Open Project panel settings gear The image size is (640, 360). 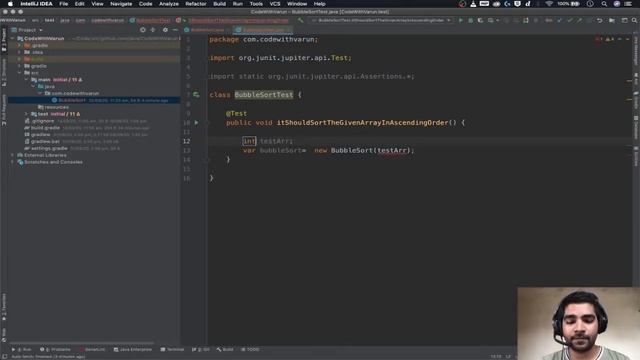[165, 30]
